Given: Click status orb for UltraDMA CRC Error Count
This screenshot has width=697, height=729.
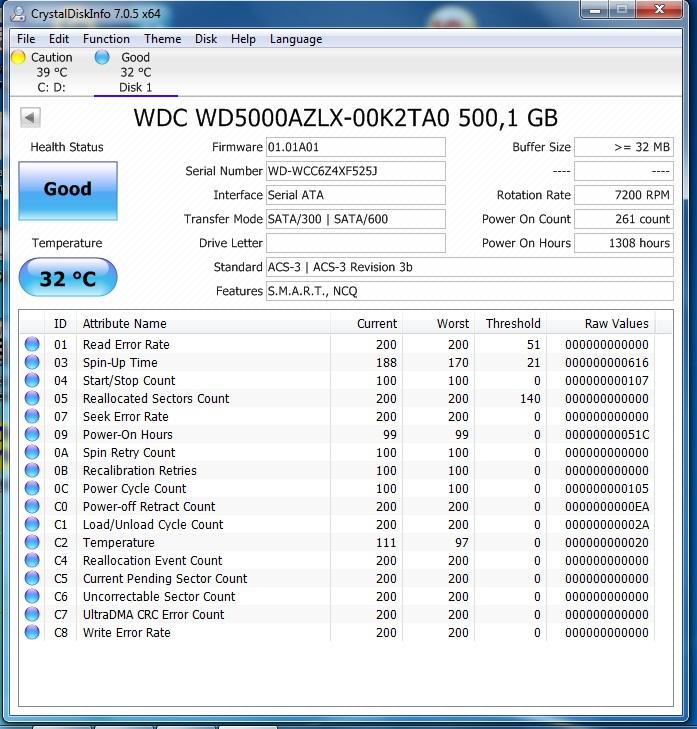Looking at the screenshot, I should coord(32,614).
